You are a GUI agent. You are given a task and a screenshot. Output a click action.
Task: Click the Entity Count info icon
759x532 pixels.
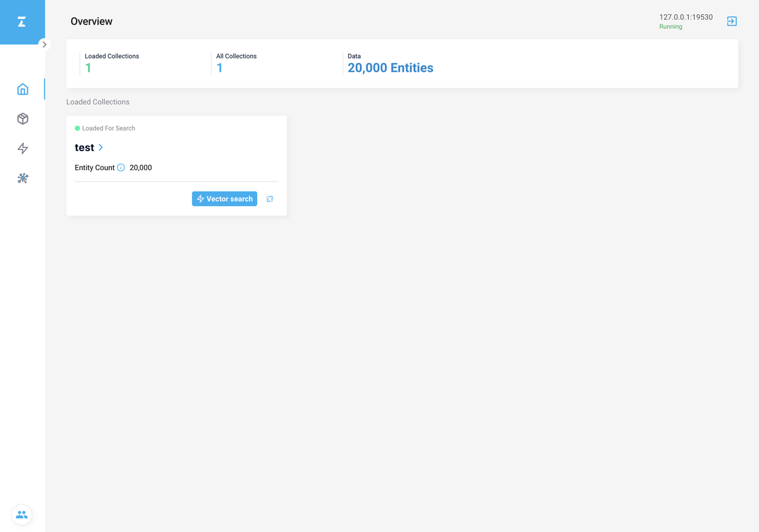pyautogui.click(x=121, y=168)
